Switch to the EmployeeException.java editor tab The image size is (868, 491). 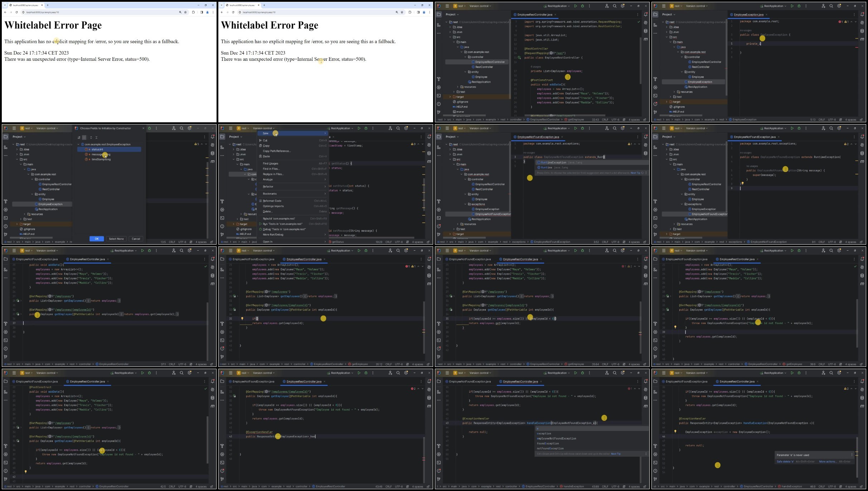pyautogui.click(x=748, y=15)
